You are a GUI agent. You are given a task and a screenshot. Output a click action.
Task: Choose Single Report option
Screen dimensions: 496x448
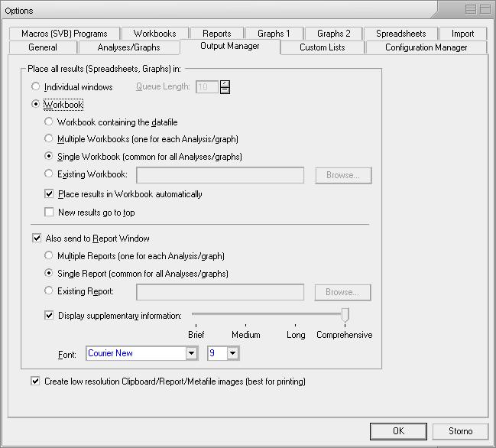point(48,273)
